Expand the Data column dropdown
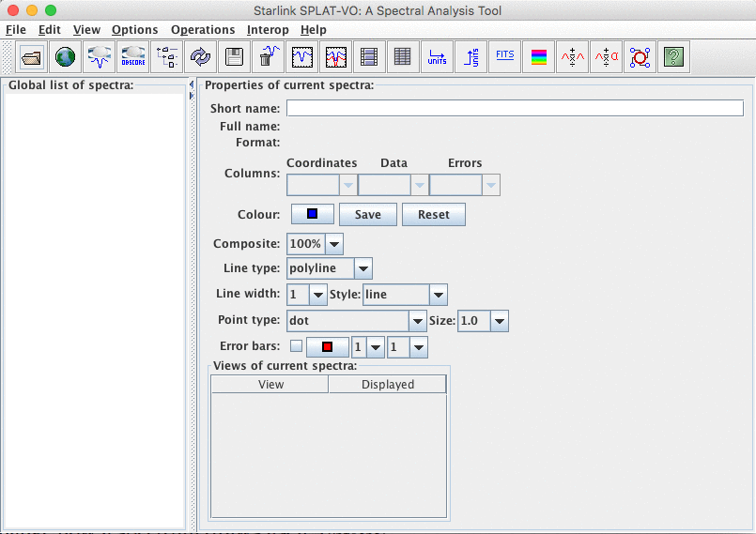Screen dimensions: 756x534 pyautogui.click(x=419, y=185)
